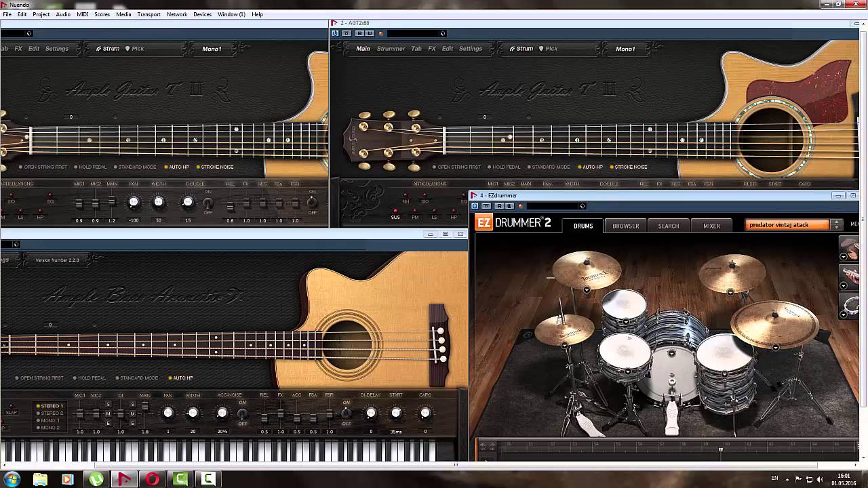Open File Explorer from the taskbar
The image size is (868, 488).
(40, 479)
